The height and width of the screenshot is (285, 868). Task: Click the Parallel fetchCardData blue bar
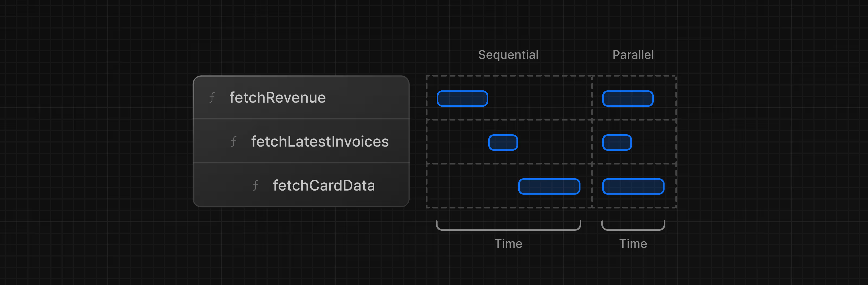point(633,186)
